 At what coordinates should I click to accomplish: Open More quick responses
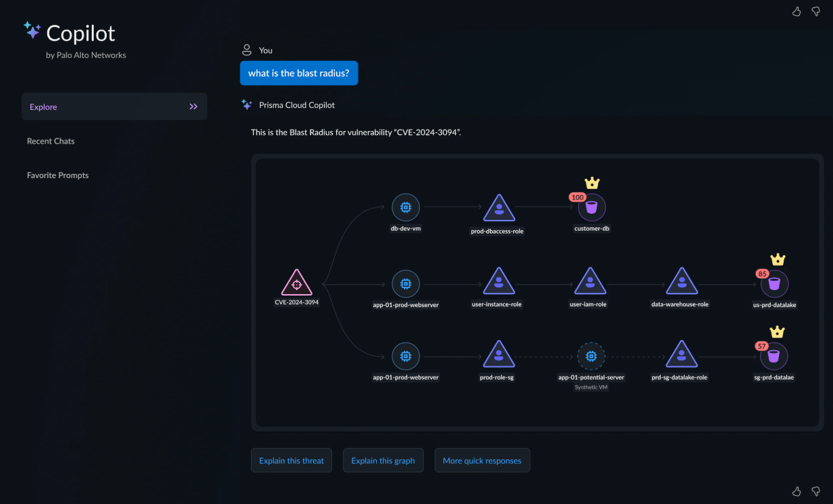click(482, 461)
